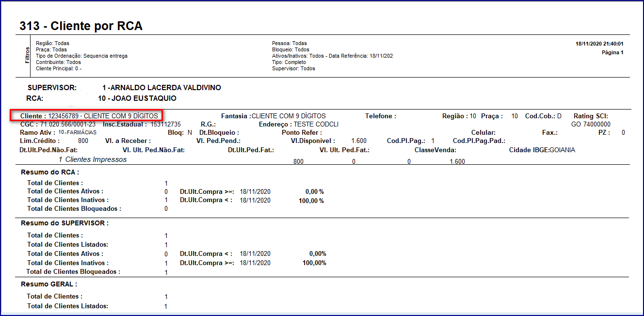Click 'Insc.Estadual : 153112735' field
Image resolution: width=644 pixels, height=316 pixels.
[x=142, y=125]
